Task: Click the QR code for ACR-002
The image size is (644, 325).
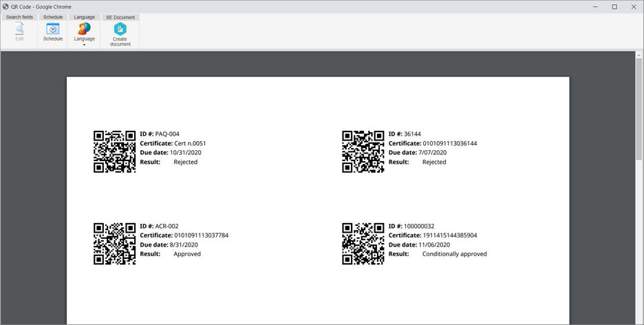Action: click(115, 244)
